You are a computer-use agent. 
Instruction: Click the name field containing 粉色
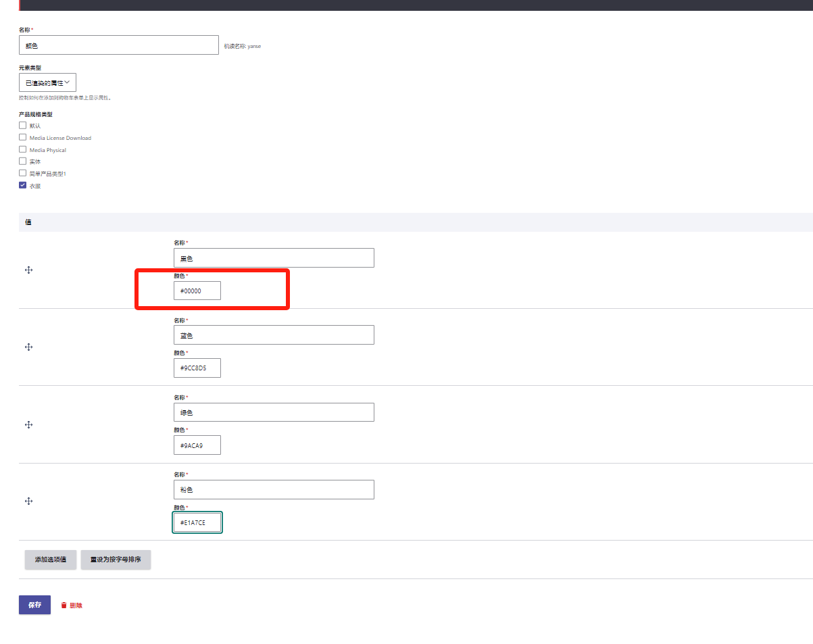[x=274, y=489]
